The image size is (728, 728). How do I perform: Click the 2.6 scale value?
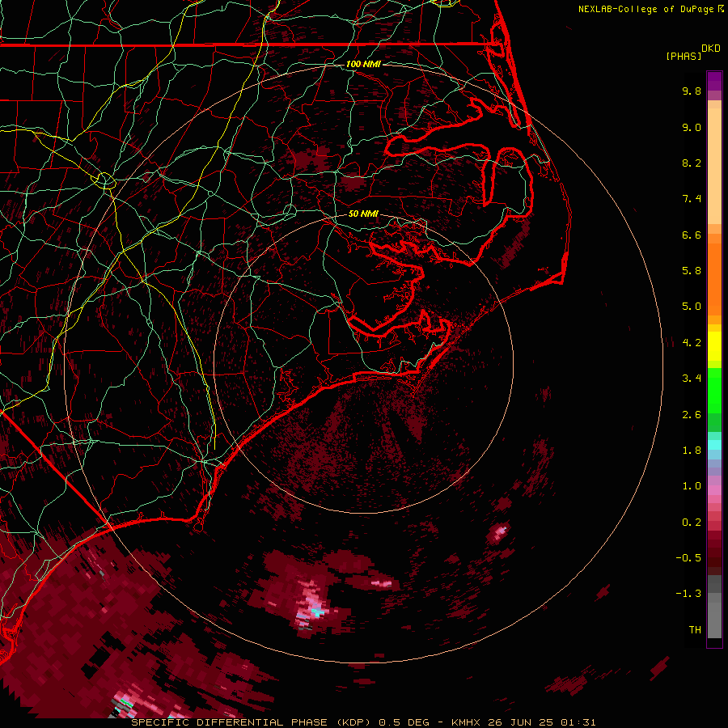(x=692, y=415)
